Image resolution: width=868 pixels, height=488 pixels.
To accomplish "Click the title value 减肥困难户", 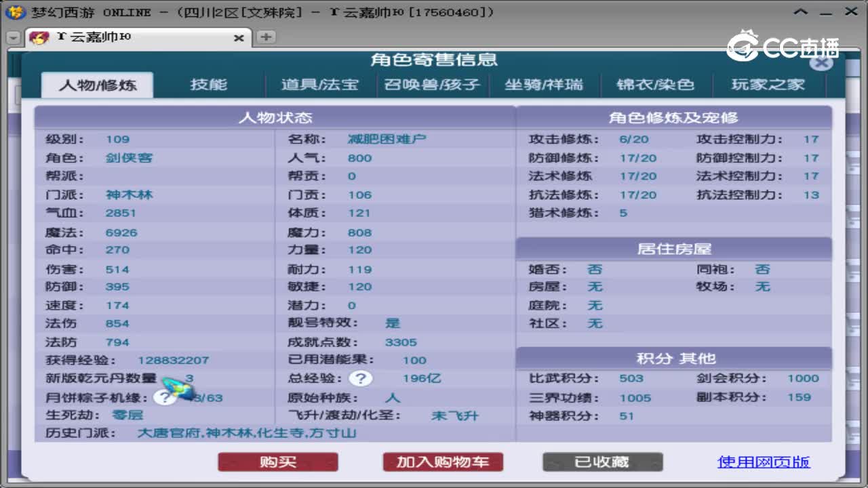I will point(387,139).
